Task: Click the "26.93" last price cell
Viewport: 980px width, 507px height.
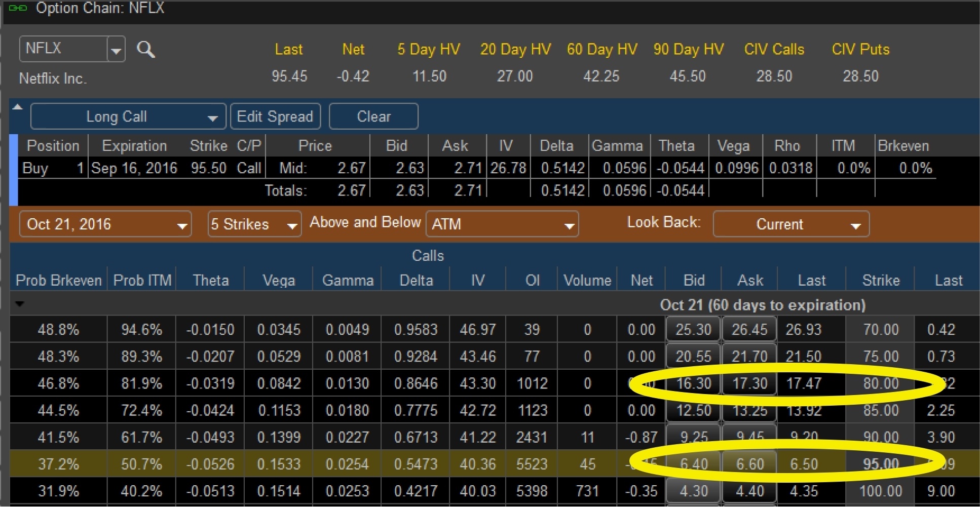Action: coord(803,330)
